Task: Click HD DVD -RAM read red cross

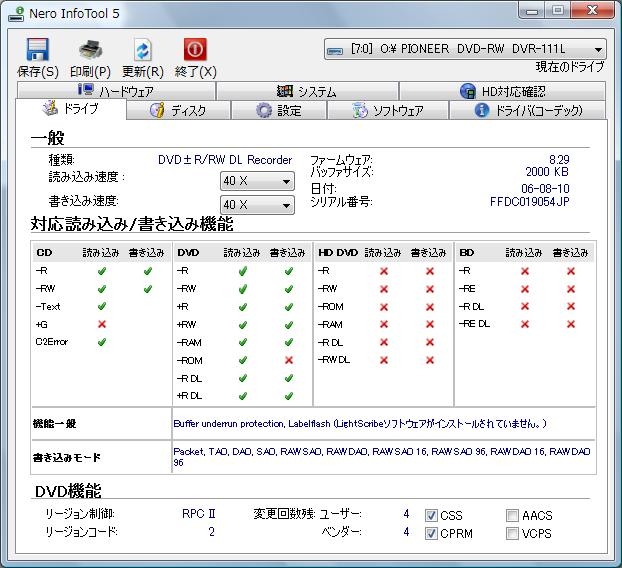Action: point(384,324)
